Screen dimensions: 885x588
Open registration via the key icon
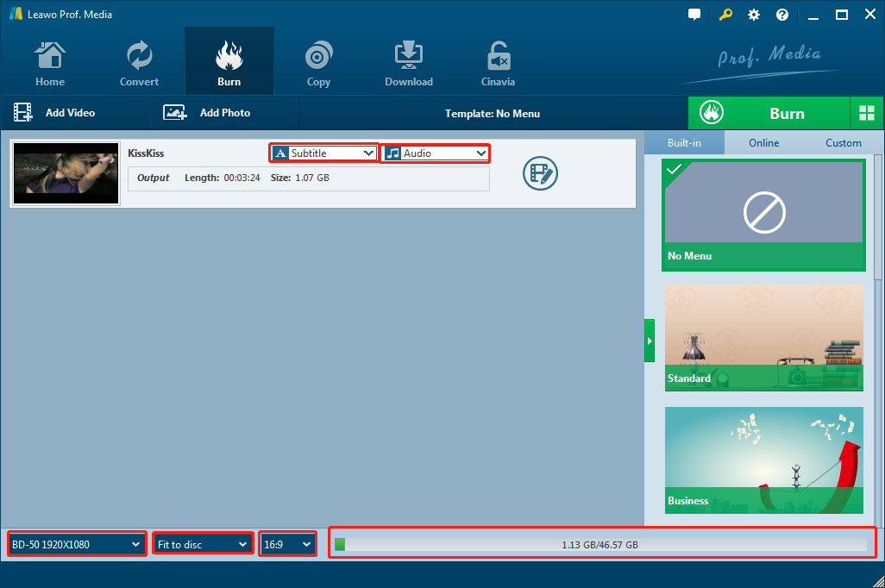[725, 15]
